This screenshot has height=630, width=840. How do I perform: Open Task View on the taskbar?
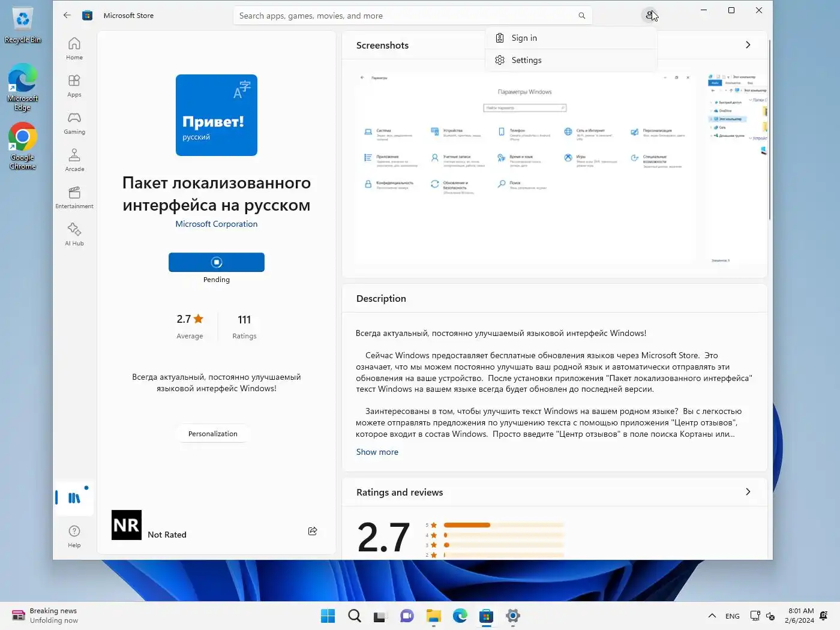[380, 616]
